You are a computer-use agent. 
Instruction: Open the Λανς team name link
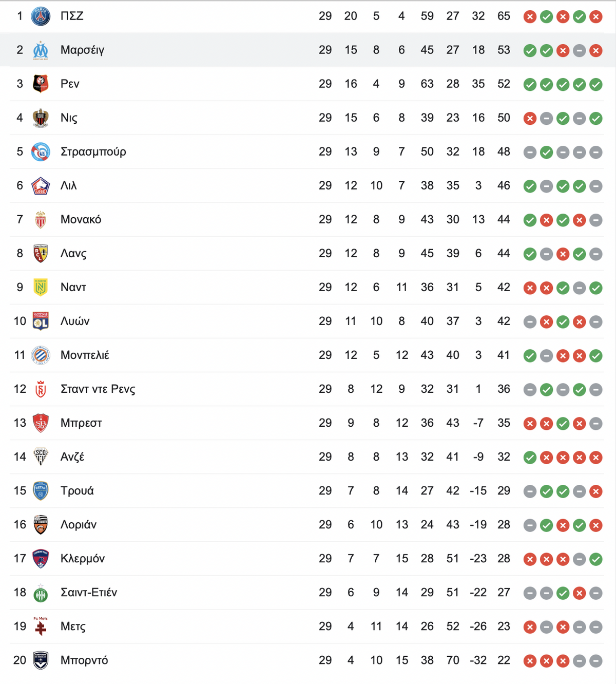tap(73, 254)
